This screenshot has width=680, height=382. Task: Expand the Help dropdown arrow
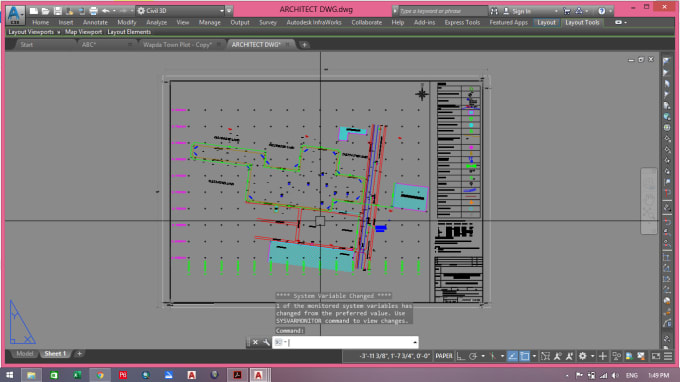tap(610, 11)
